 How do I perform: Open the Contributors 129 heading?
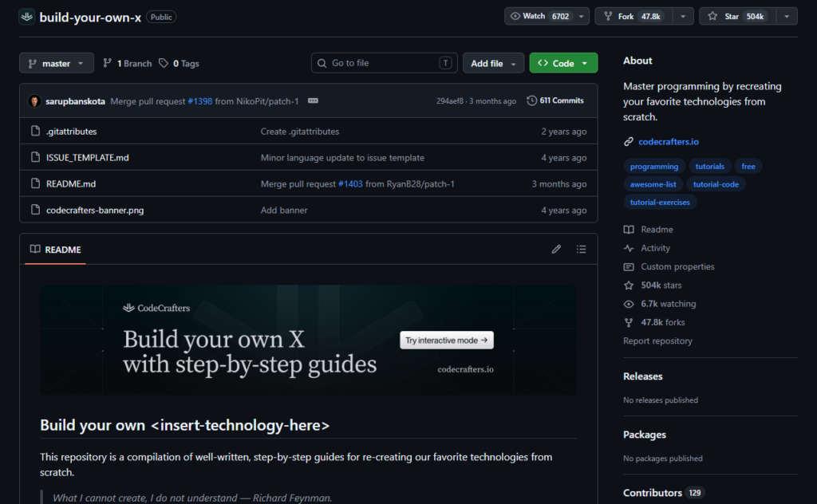point(664,493)
